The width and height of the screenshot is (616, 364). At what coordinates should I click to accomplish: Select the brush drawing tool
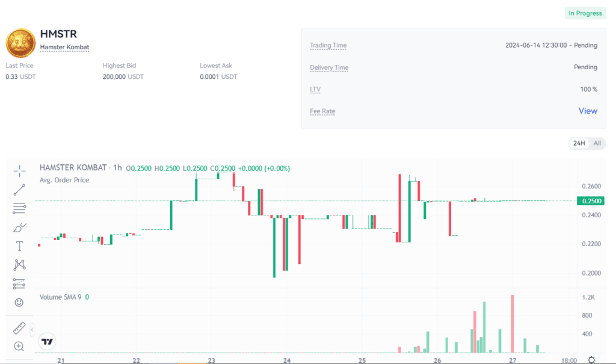tap(19, 227)
